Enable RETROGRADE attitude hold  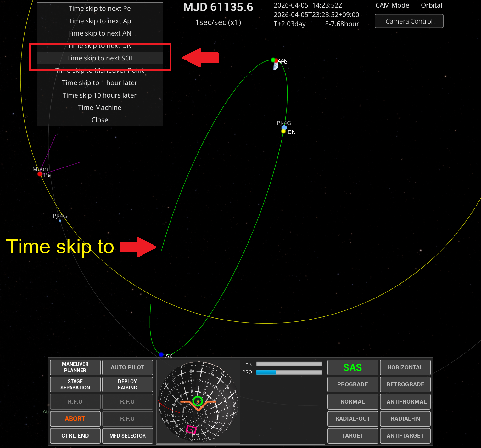pos(405,384)
